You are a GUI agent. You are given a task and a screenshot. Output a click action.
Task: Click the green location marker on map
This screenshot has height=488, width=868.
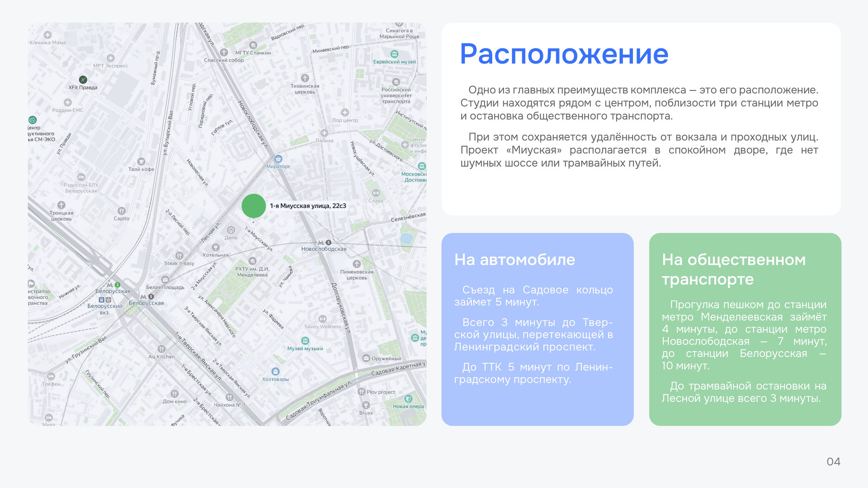point(254,206)
